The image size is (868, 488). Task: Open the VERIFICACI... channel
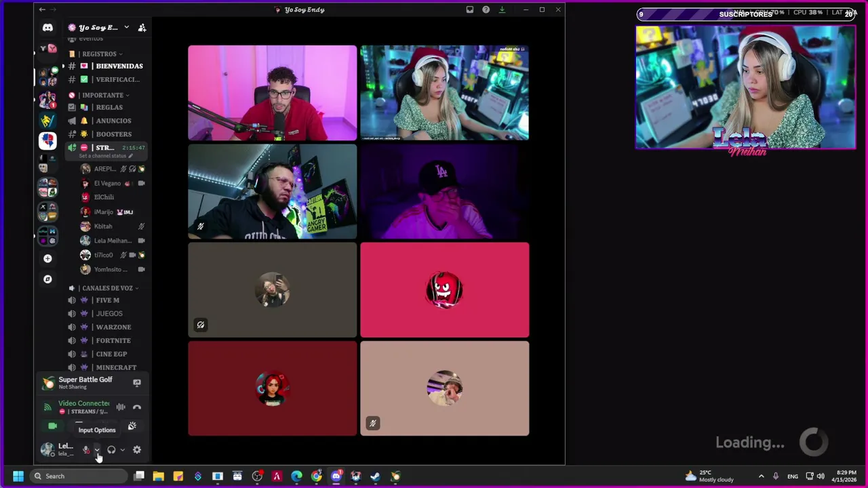(x=107, y=79)
